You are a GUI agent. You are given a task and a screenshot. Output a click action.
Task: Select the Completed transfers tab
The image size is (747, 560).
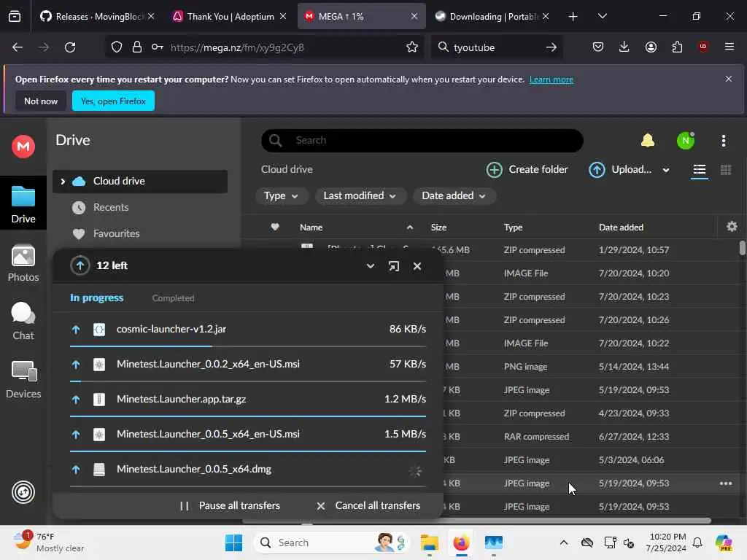tap(173, 298)
